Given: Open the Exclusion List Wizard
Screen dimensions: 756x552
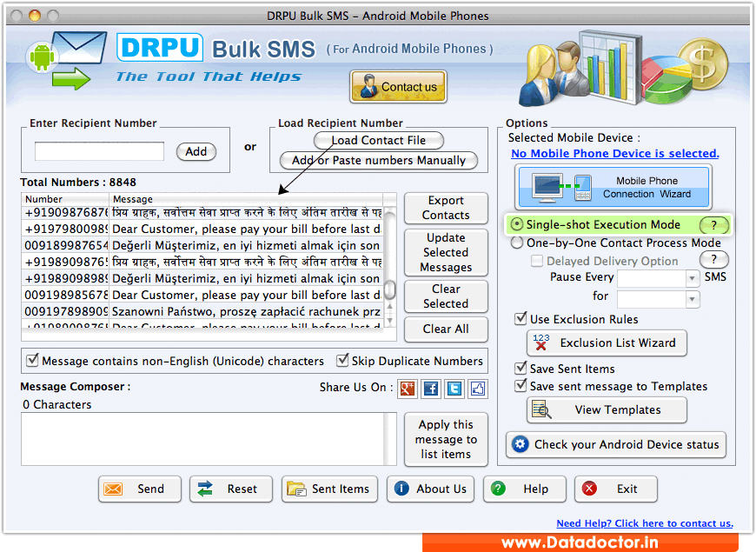Looking at the screenshot, I should [607, 343].
